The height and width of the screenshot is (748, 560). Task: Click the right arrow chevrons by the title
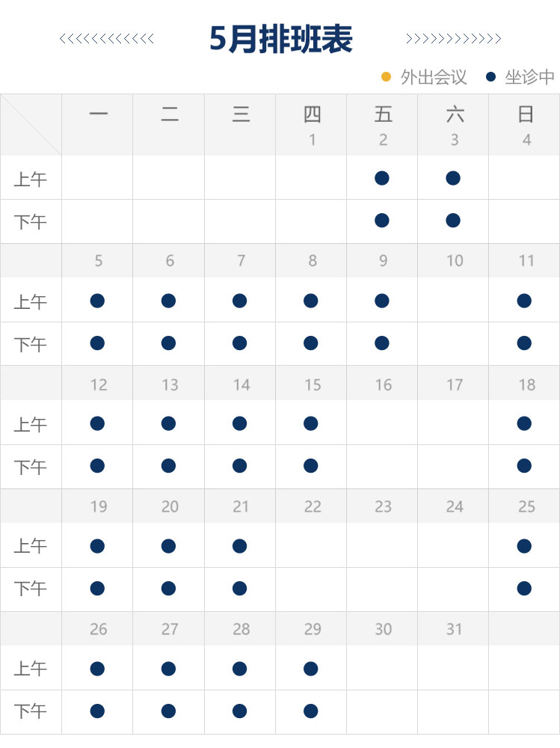point(453,39)
